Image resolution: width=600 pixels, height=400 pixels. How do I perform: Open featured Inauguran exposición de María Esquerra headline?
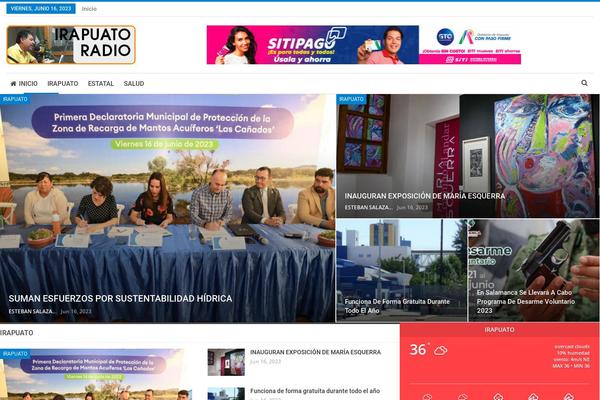pyautogui.click(x=425, y=196)
